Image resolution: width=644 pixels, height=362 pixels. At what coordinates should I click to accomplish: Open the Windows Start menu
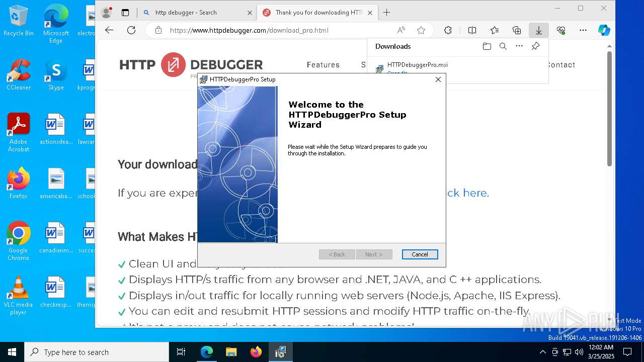[12, 352]
